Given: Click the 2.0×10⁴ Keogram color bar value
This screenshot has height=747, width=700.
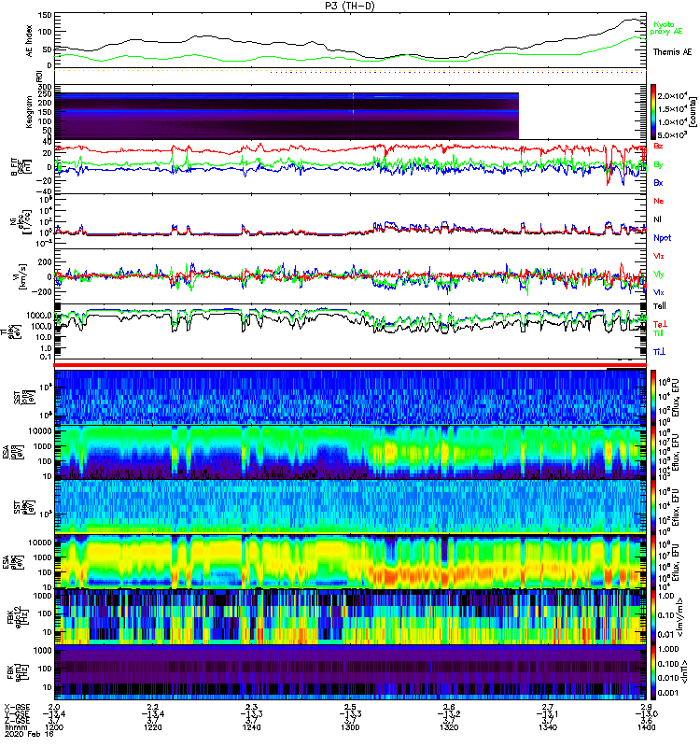Looking at the screenshot, I should click(672, 96).
